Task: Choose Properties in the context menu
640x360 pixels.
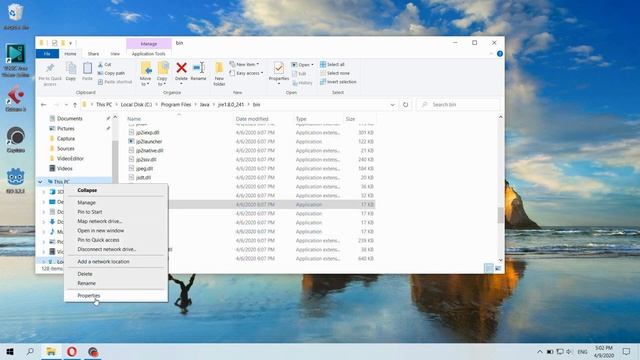Action: [89, 296]
